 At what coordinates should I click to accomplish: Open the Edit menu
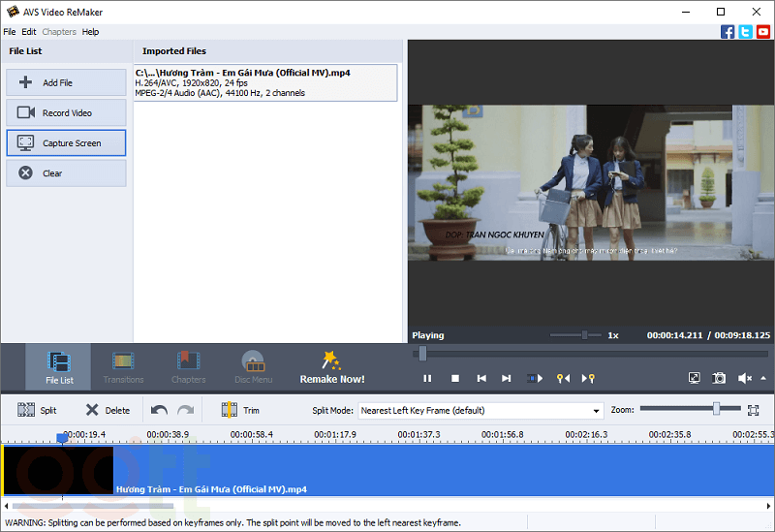(x=29, y=32)
